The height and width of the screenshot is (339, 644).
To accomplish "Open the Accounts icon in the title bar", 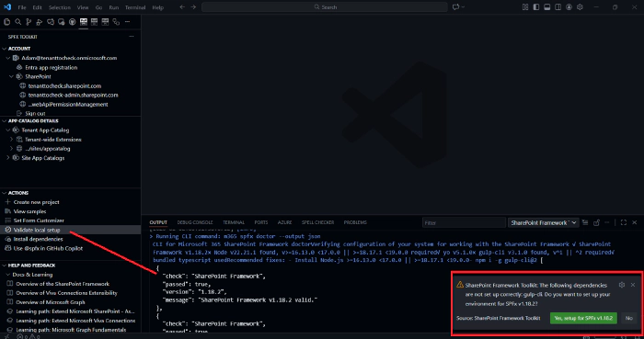I will click(x=569, y=7).
